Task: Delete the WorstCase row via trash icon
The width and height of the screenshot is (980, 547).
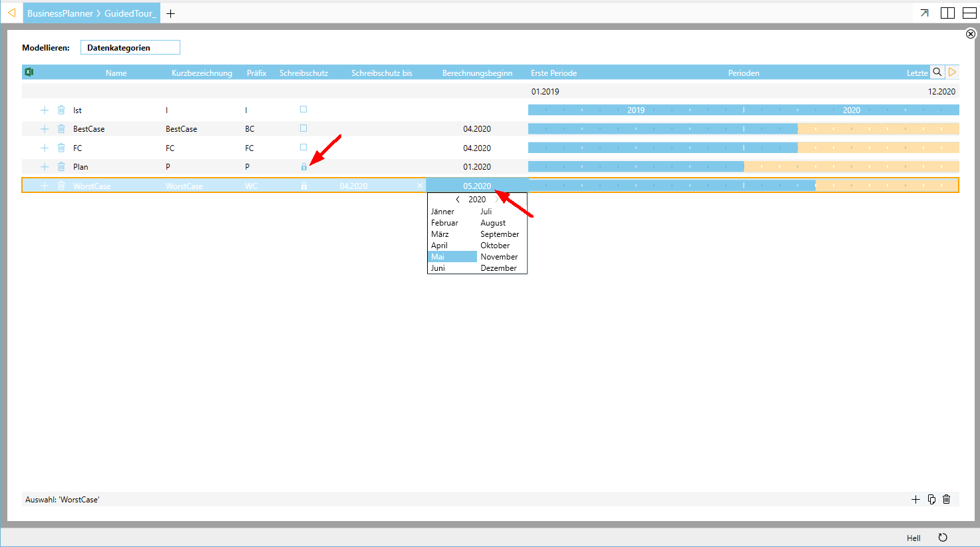Action: point(61,186)
